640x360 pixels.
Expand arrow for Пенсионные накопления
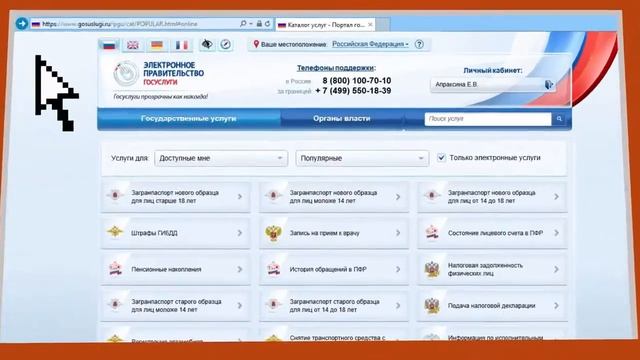tap(240, 269)
